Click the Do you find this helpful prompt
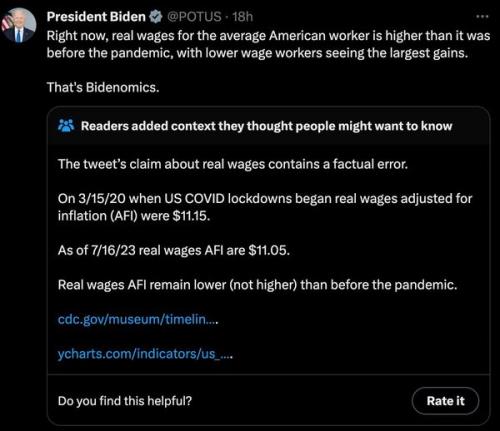 coord(125,401)
